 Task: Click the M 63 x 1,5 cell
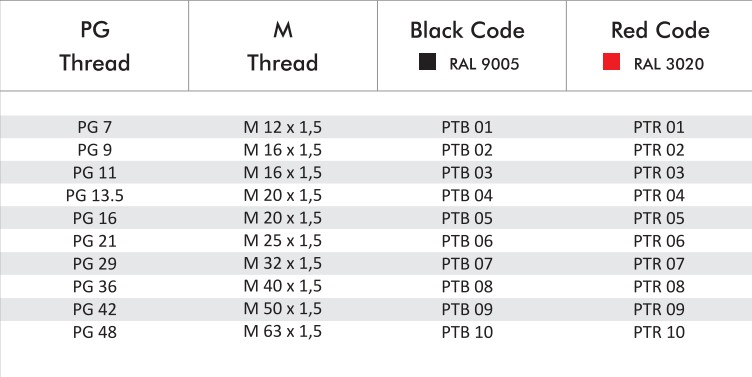[x=282, y=332]
